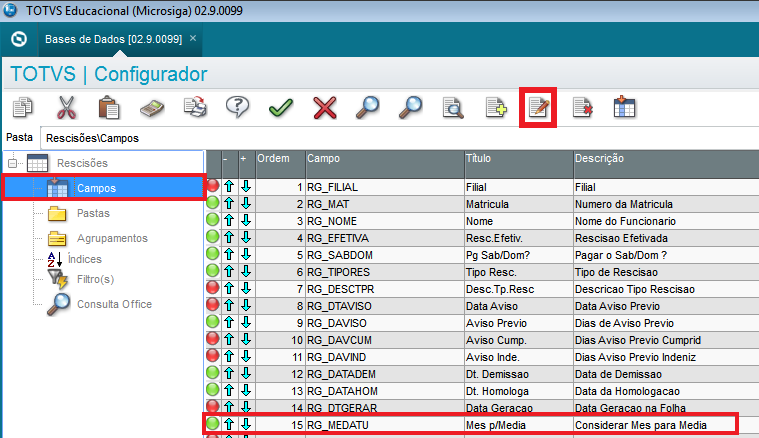Image resolution: width=759 pixels, height=438 pixels.
Task: Select the RG_DAVIND field cell
Action: tap(385, 357)
